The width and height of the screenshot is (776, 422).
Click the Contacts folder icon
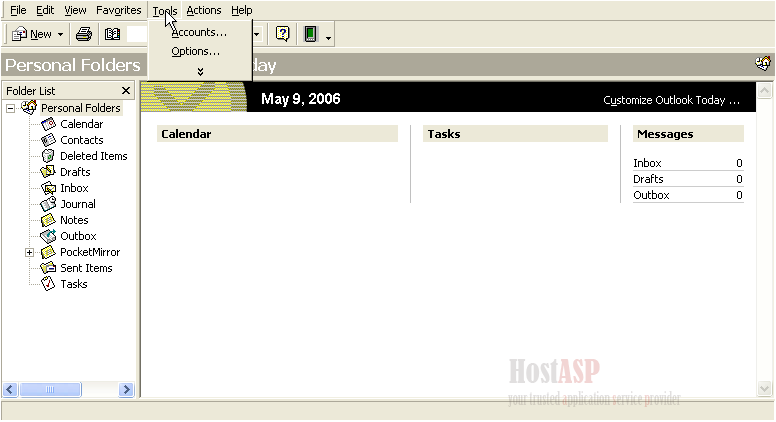point(48,140)
